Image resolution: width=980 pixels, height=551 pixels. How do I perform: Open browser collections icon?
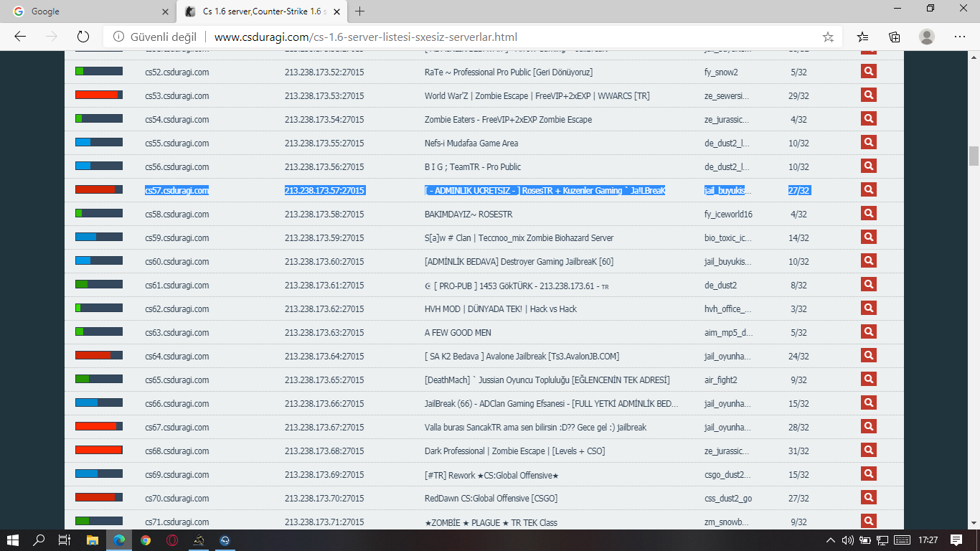pyautogui.click(x=895, y=37)
